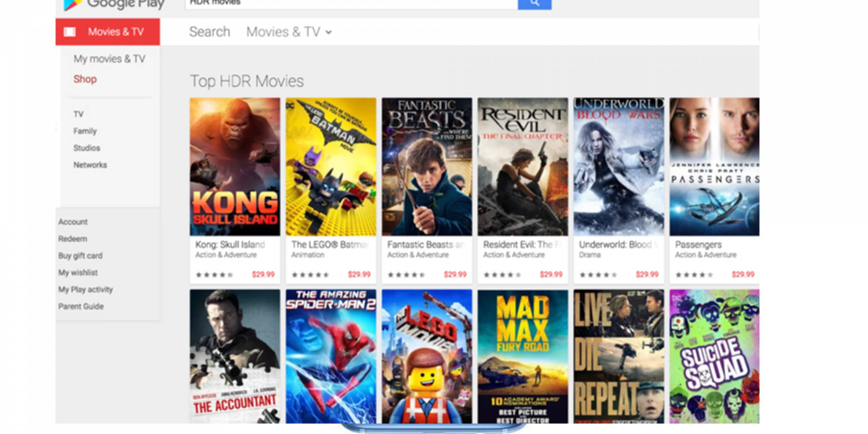Click the star rating under Underworld

pos(598,275)
